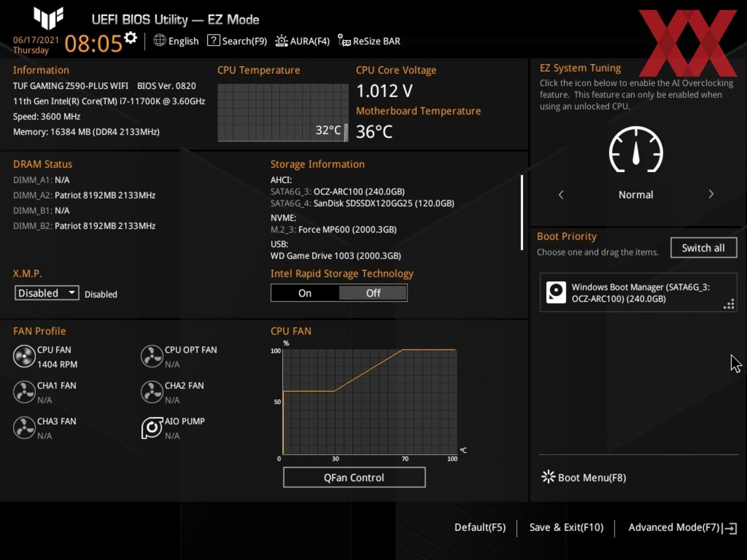Click DIMM_B2 Patriot 8192MB entry
747x560 pixels.
[84, 226]
